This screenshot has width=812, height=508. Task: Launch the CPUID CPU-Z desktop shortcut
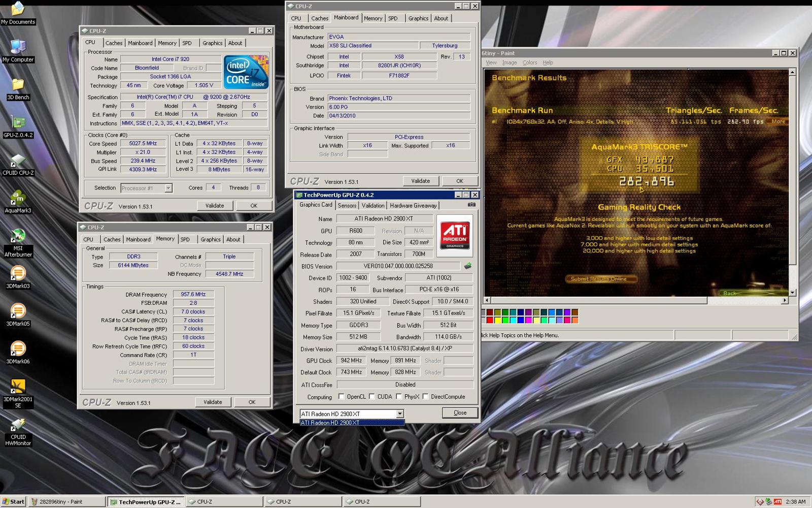[x=18, y=165]
